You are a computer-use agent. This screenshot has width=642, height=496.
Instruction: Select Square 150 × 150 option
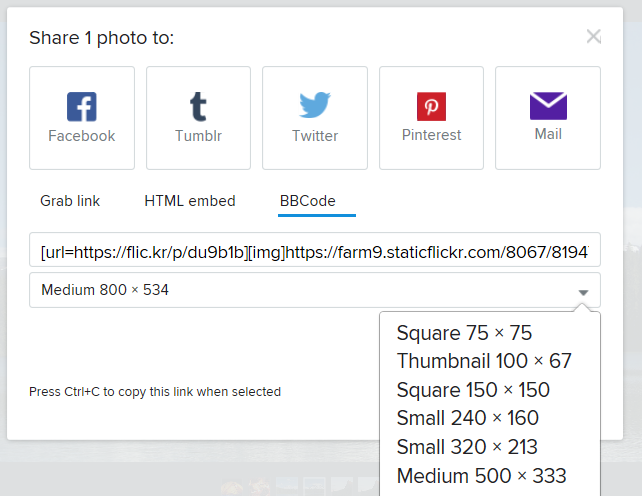click(473, 390)
